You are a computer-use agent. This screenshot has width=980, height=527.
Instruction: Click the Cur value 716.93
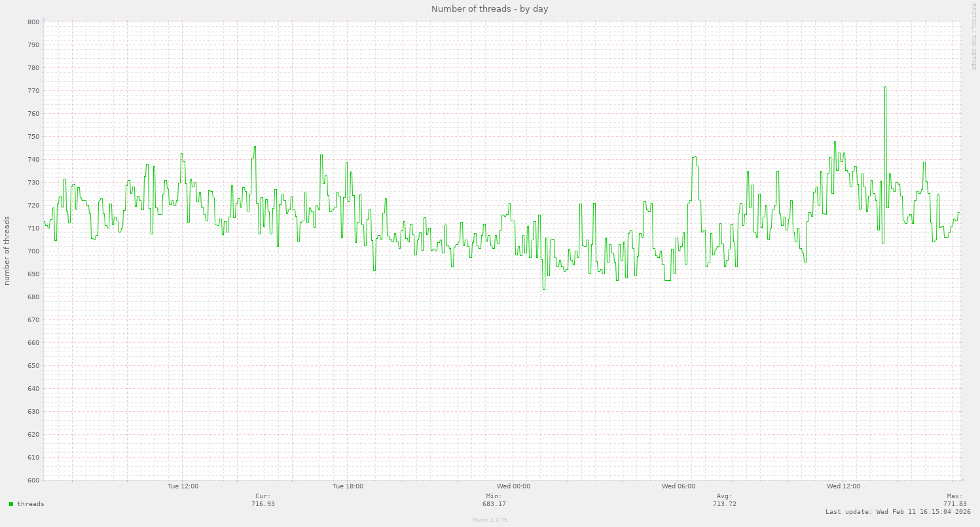click(x=263, y=504)
